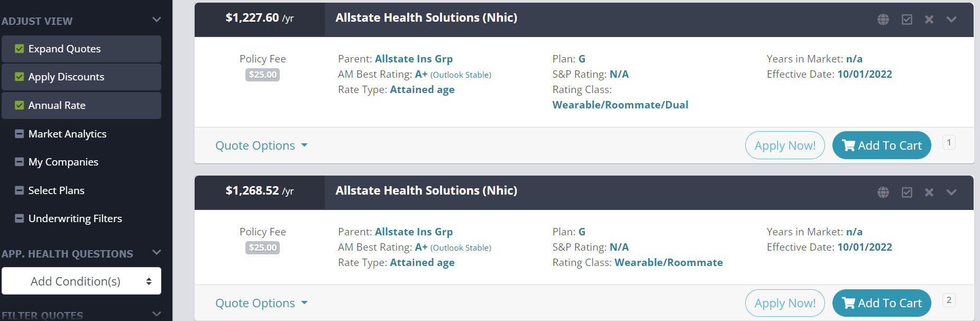The image size is (980, 321).
Task: Open Underwriting Filters in the sidebar
Action: [x=75, y=218]
